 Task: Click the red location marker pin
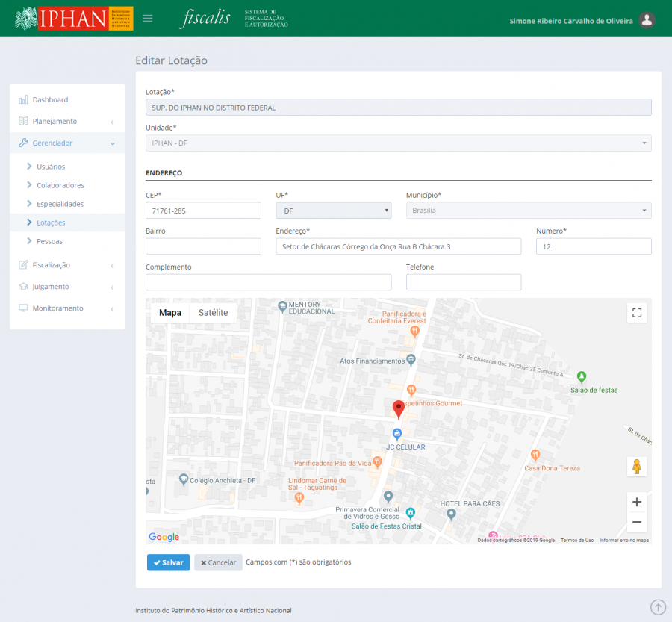tap(399, 408)
